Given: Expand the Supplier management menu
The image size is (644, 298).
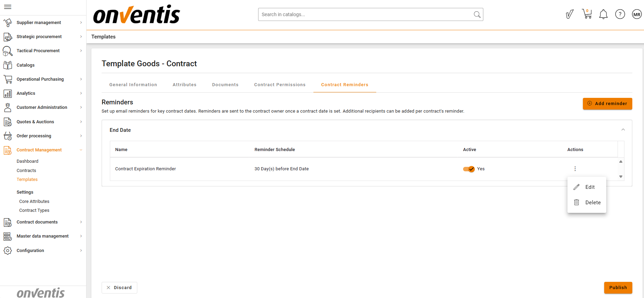Looking at the screenshot, I should coord(43,23).
